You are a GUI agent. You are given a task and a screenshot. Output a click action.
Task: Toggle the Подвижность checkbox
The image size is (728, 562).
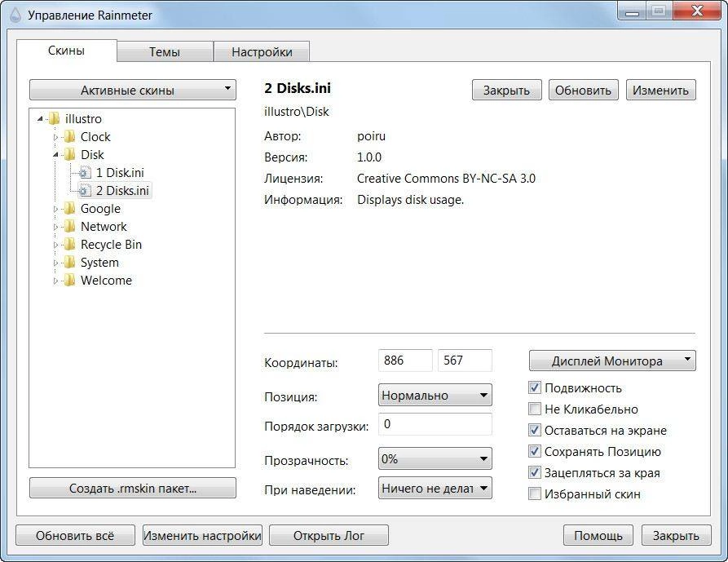click(535, 387)
